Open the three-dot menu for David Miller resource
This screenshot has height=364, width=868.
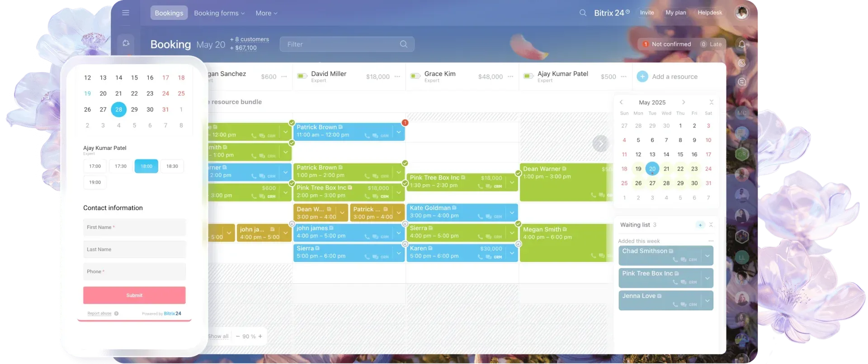coord(397,77)
